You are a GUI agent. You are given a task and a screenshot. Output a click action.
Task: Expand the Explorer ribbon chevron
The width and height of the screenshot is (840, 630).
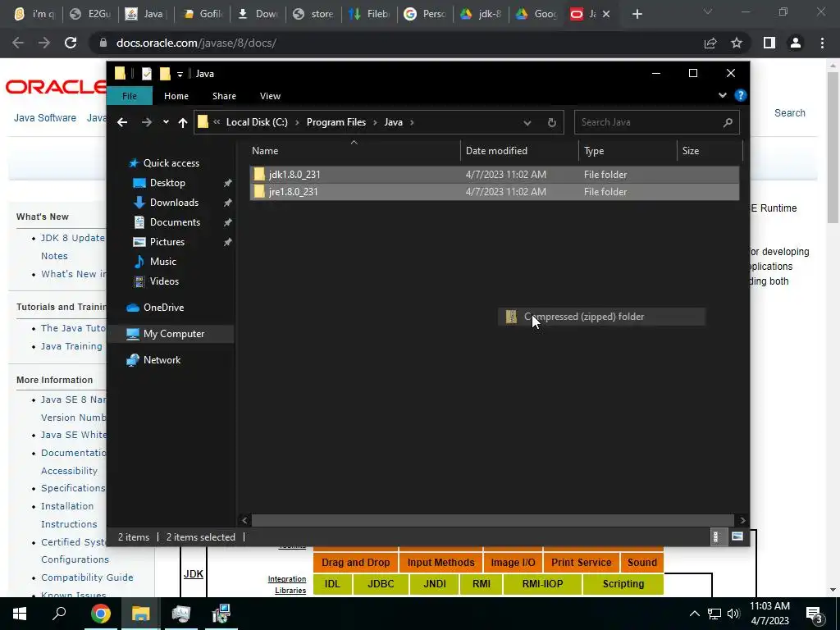[722, 95]
